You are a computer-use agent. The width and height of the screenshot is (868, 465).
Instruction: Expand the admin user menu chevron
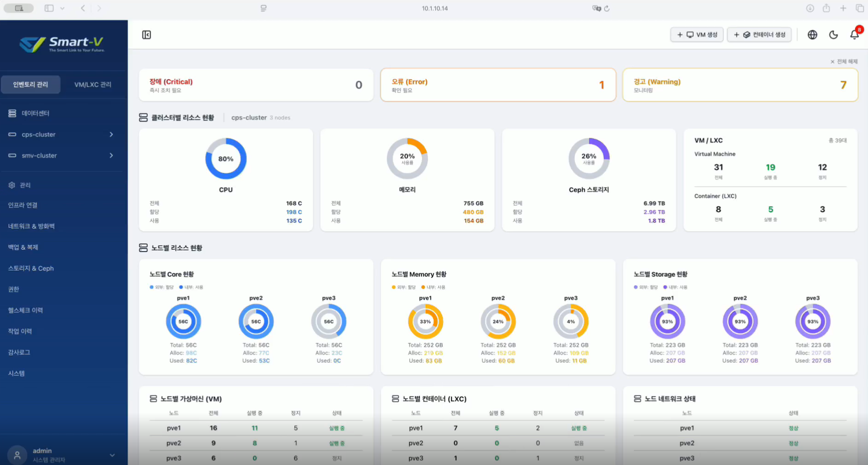pyautogui.click(x=112, y=455)
